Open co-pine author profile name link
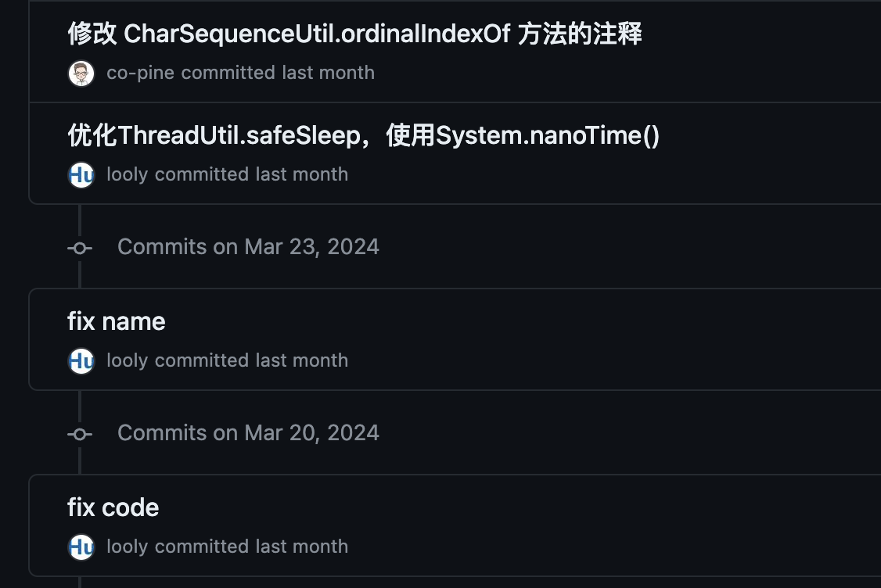Viewport: 881px width, 588px height. [x=141, y=73]
